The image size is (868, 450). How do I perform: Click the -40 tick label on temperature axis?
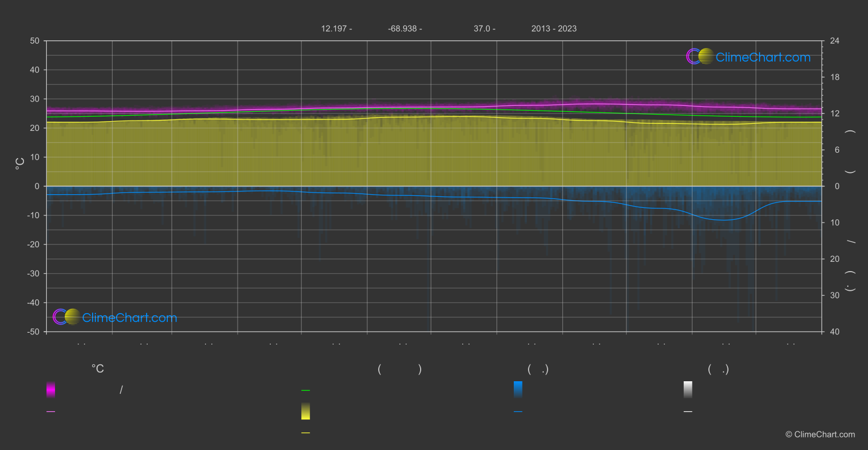pyautogui.click(x=33, y=303)
